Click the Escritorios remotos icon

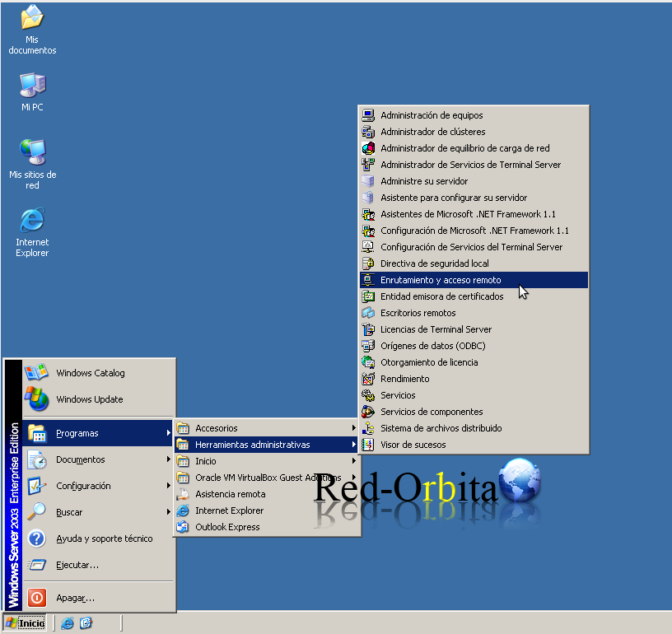[368, 313]
